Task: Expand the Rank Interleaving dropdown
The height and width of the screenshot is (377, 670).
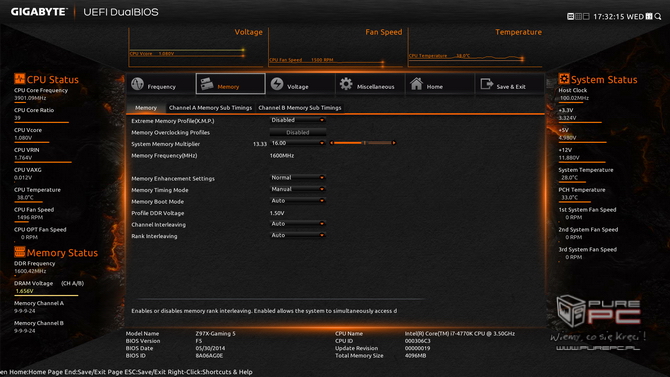Action: (x=298, y=235)
